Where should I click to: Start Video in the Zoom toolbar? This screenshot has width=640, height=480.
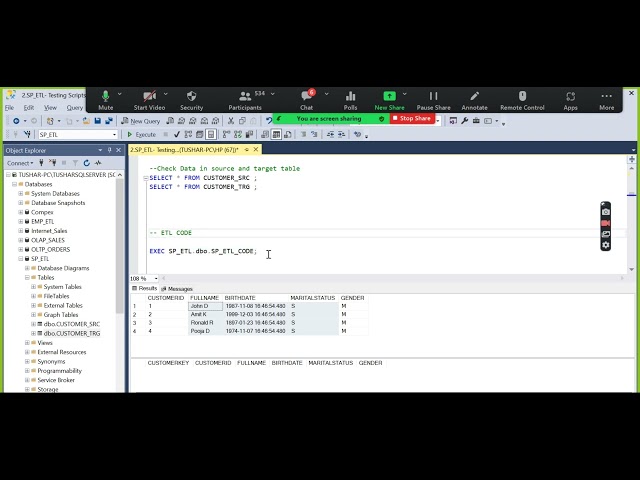tap(149, 97)
